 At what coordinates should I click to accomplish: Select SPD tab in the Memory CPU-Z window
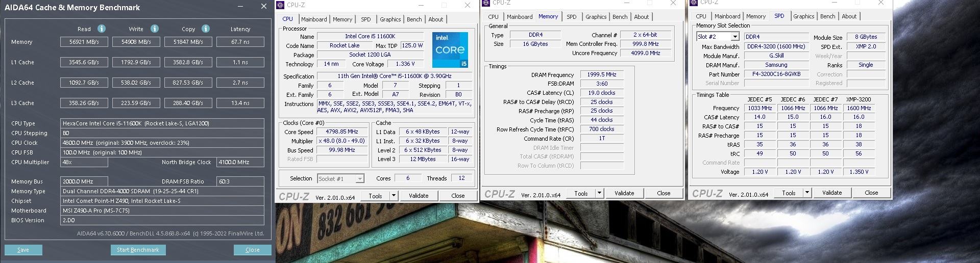pyautogui.click(x=572, y=17)
